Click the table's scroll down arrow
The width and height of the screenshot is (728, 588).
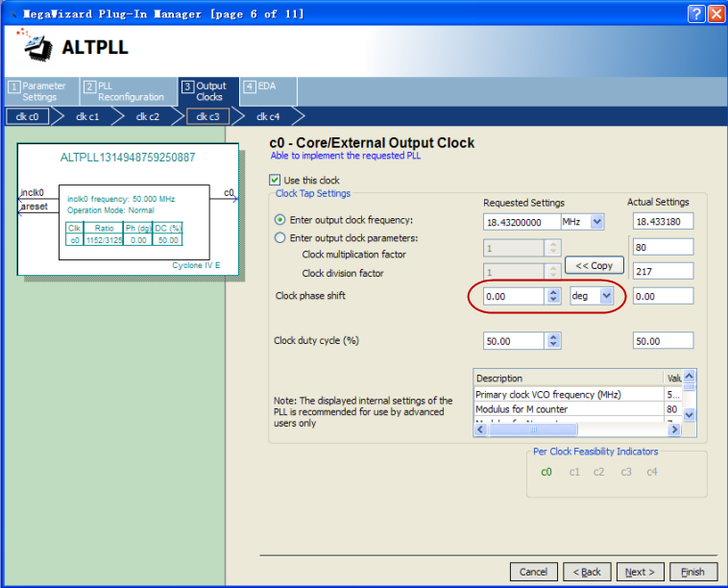click(690, 415)
